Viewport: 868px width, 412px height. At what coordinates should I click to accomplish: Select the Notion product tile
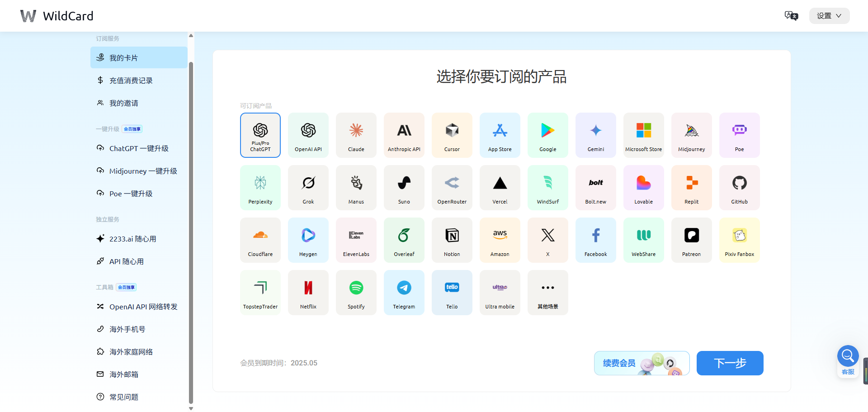pos(452,240)
